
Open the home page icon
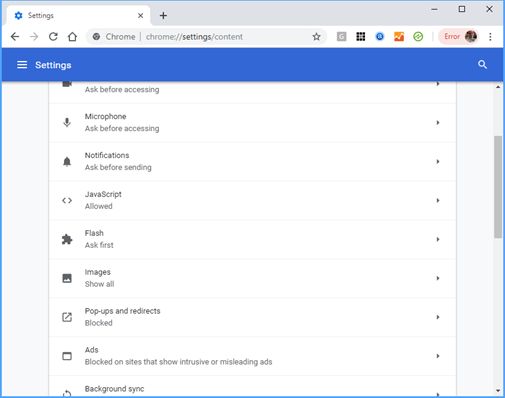72,37
